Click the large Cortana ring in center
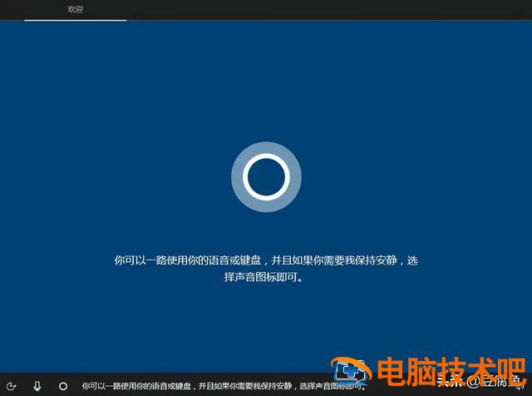Viewport: 532px width, 396px height. 266,177
